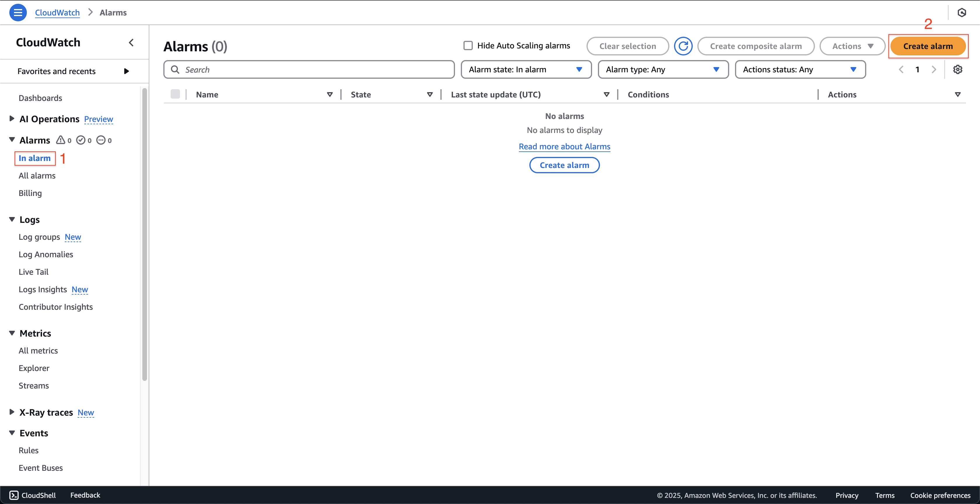The width and height of the screenshot is (980, 504).
Task: Click the refresh/sync alarms icon
Action: tap(683, 45)
